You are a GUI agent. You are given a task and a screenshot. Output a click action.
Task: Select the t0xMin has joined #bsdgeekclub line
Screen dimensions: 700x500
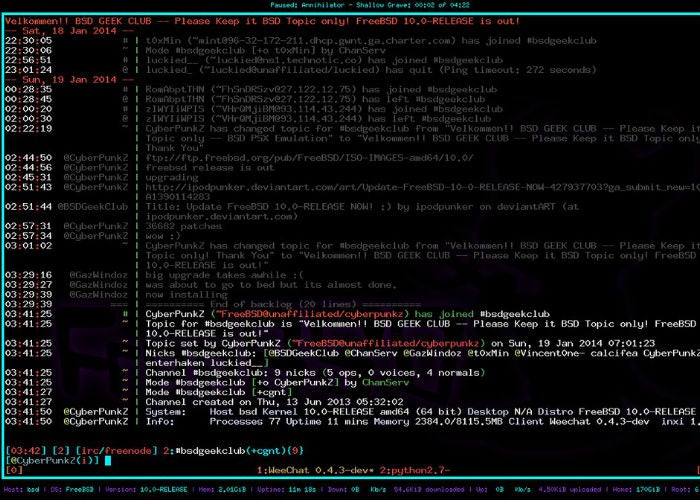(x=371, y=41)
